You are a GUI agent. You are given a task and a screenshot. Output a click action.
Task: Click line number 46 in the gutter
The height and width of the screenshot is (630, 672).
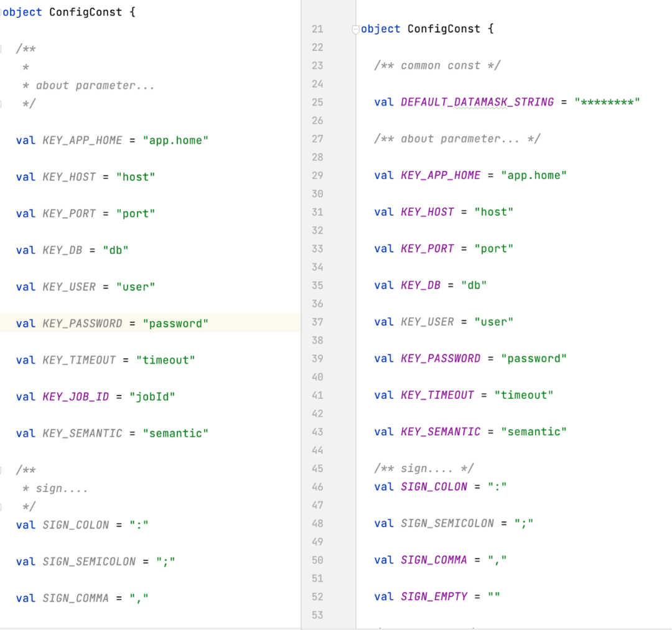tap(317, 486)
